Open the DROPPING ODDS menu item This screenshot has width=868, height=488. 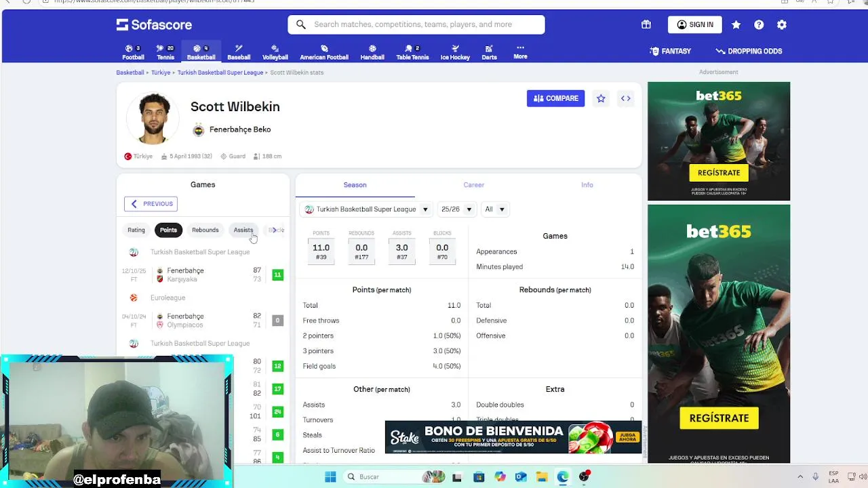(x=749, y=51)
